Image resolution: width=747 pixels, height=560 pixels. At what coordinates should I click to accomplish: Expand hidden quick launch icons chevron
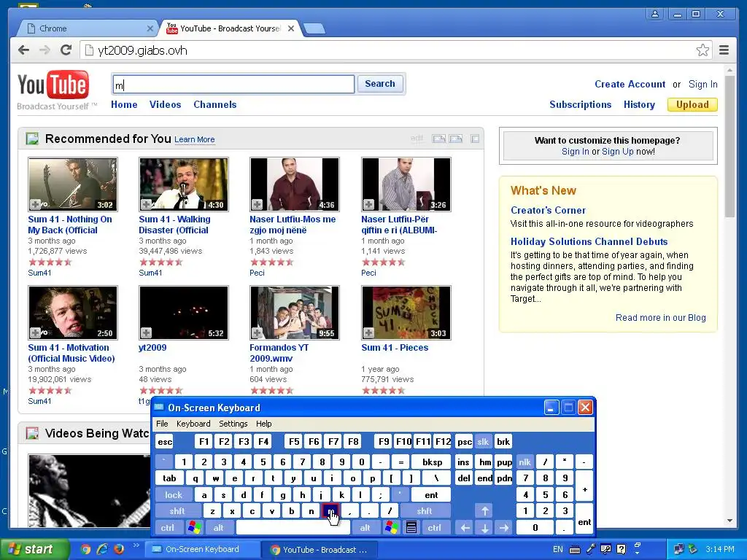coord(136,545)
